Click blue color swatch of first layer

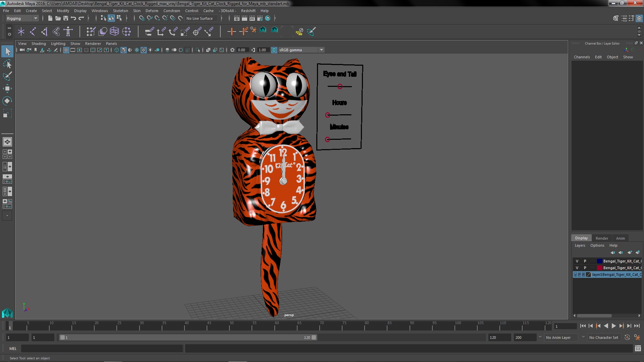click(599, 261)
